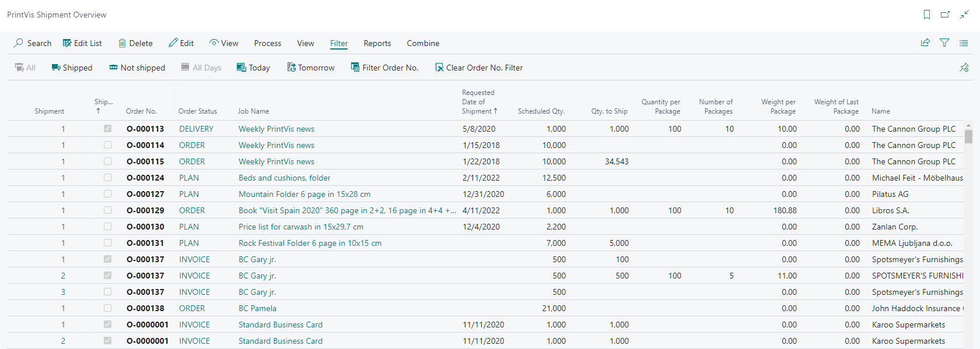Click the Edit List button
Image resolution: width=980 pixels, height=349 pixels.
pyautogui.click(x=82, y=43)
